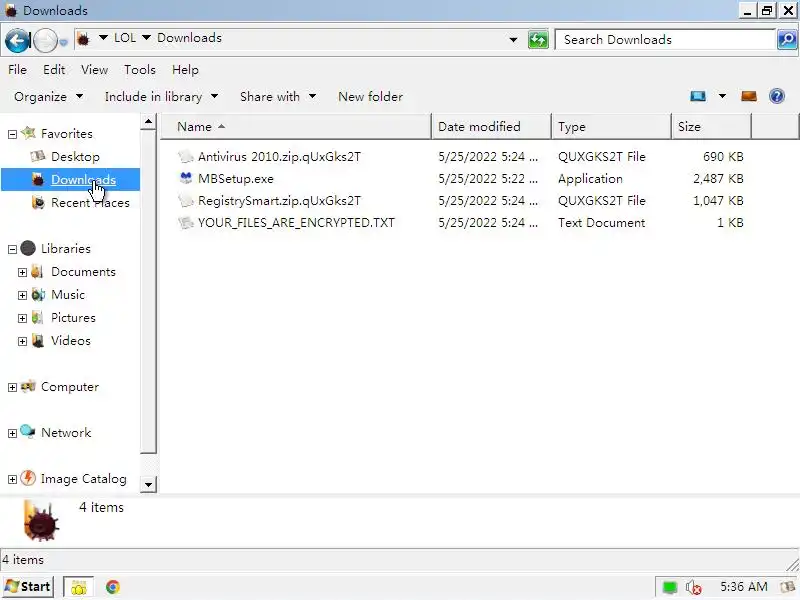Expand the Computer tree node
Screen dimensions: 800x600
[x=13, y=388]
